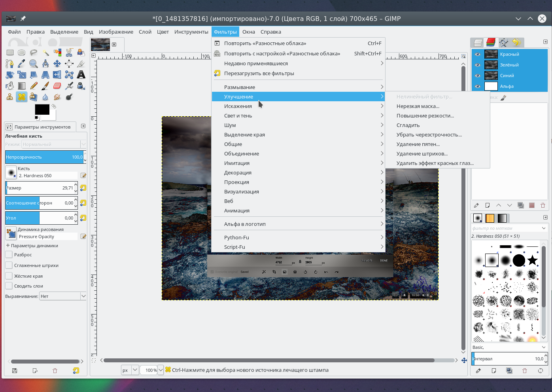Toggle visibility of the Зелёный channel
552x392 pixels.
click(477, 65)
